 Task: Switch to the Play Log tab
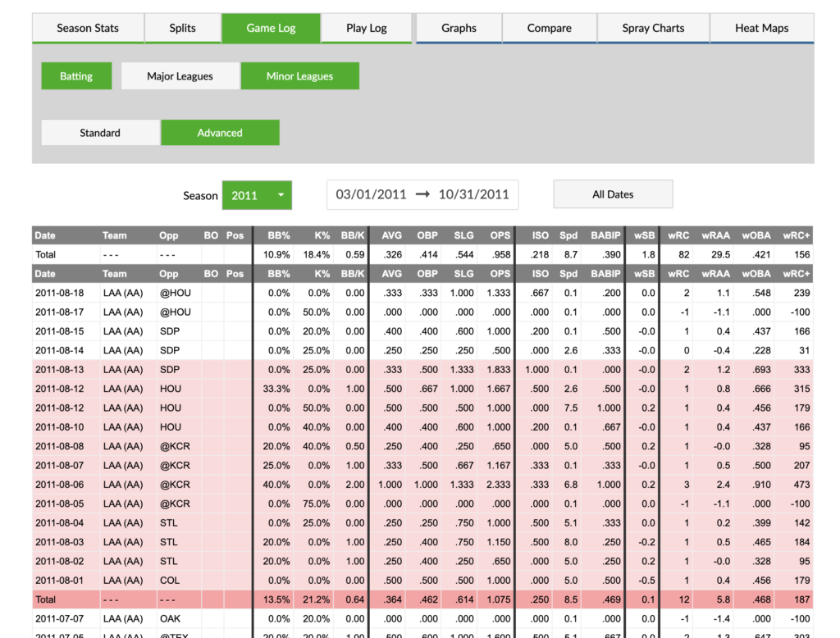(366, 27)
